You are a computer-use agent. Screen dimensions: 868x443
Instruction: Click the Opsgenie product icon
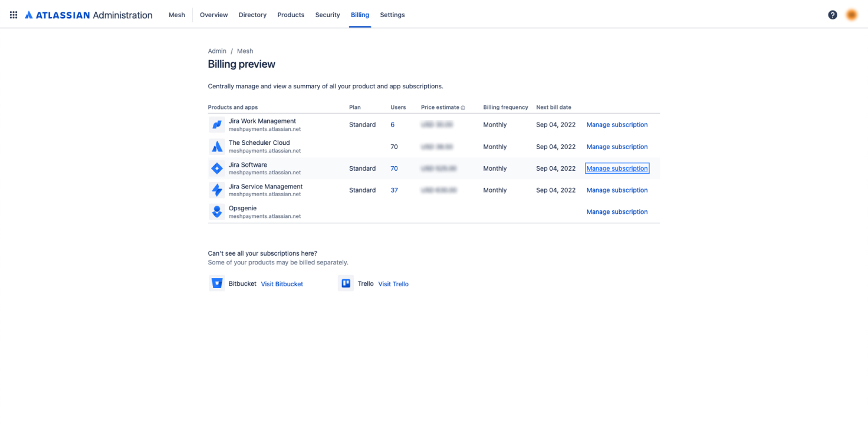pyautogui.click(x=217, y=212)
